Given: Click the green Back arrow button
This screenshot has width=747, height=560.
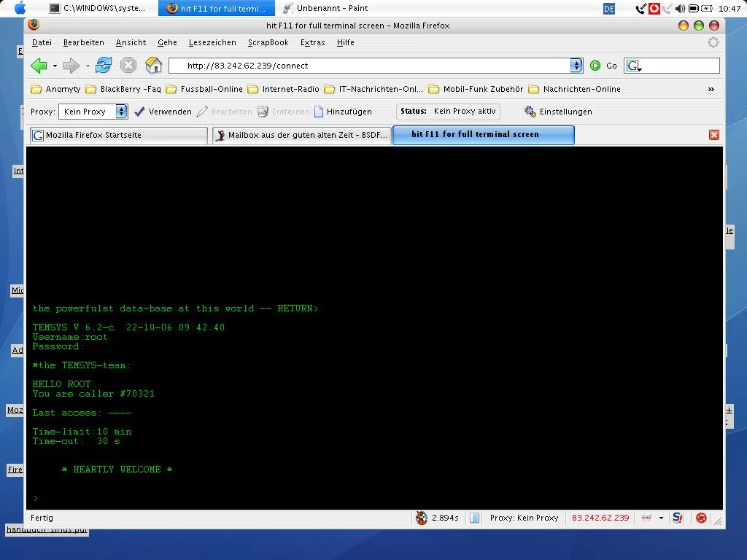Looking at the screenshot, I should [x=39, y=66].
